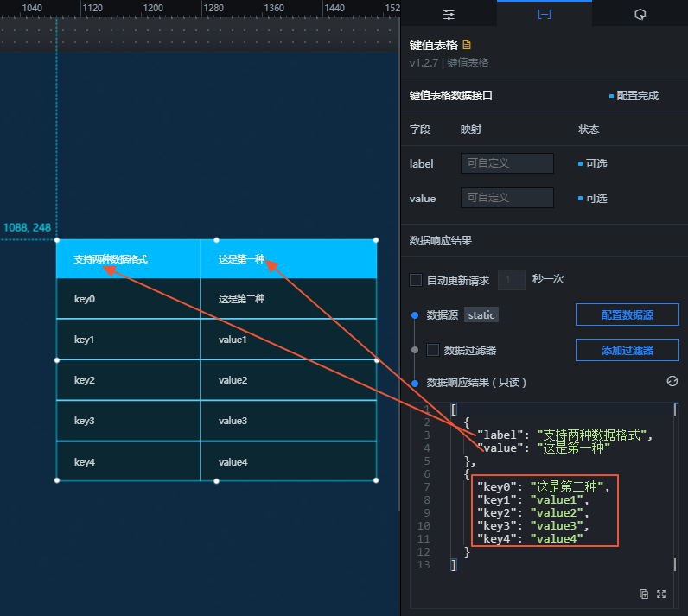
Task: Tick the 数据过滤器 checkbox
Action: point(433,350)
